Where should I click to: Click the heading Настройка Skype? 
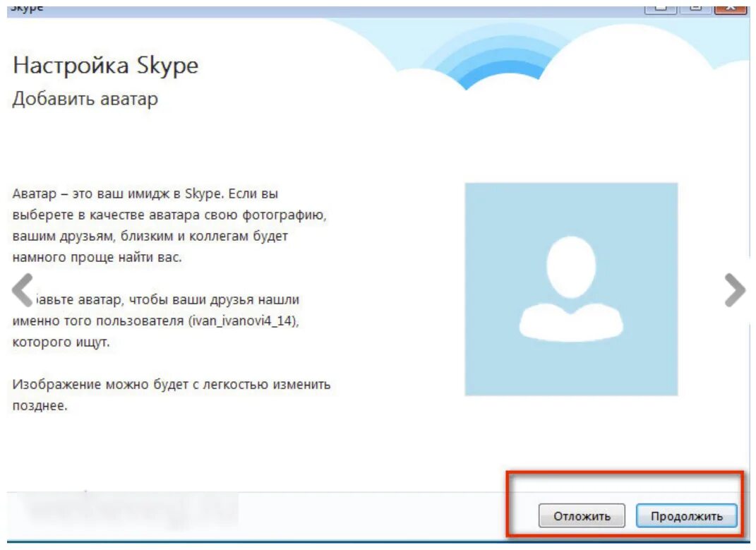point(105,66)
